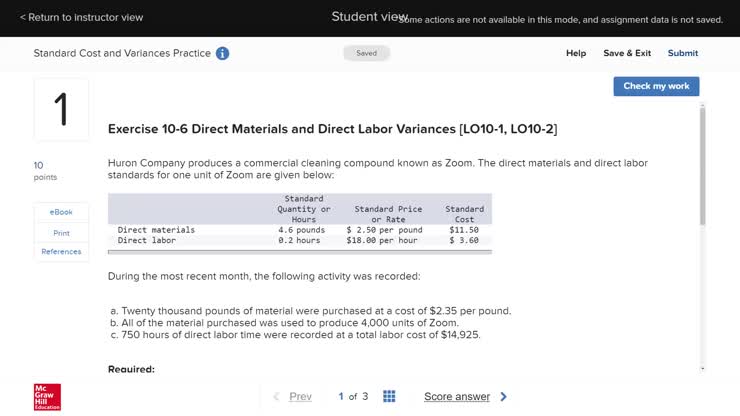Click the assignment info icon

[x=222, y=53]
